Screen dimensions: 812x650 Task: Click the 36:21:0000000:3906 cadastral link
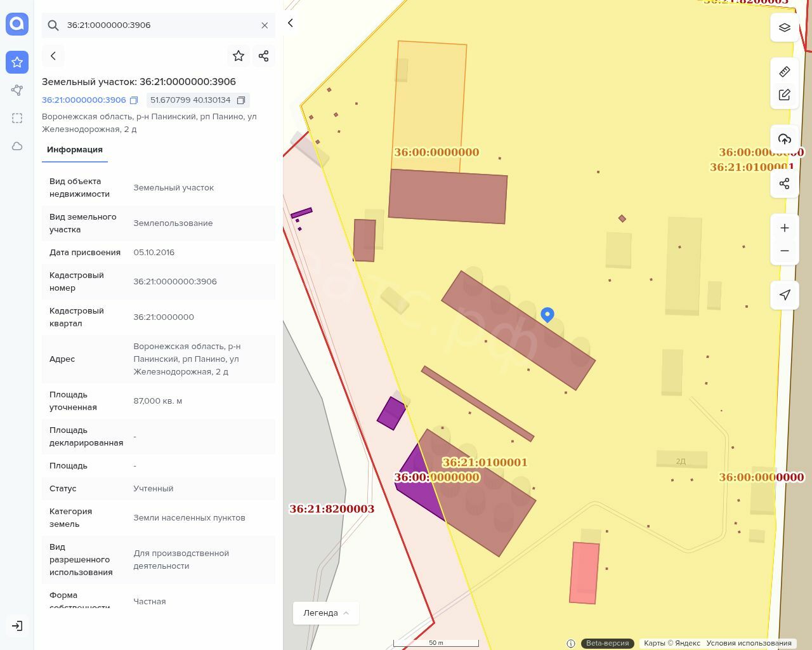(x=84, y=100)
